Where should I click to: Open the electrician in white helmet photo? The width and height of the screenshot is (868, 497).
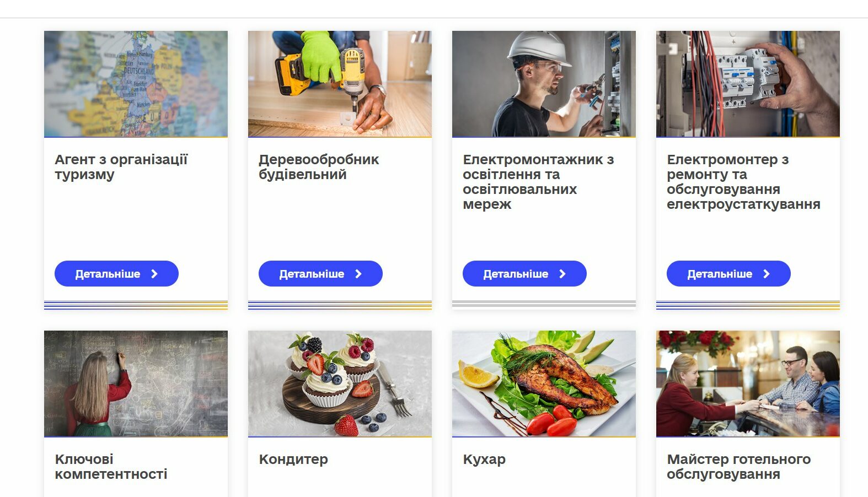pyautogui.click(x=544, y=84)
